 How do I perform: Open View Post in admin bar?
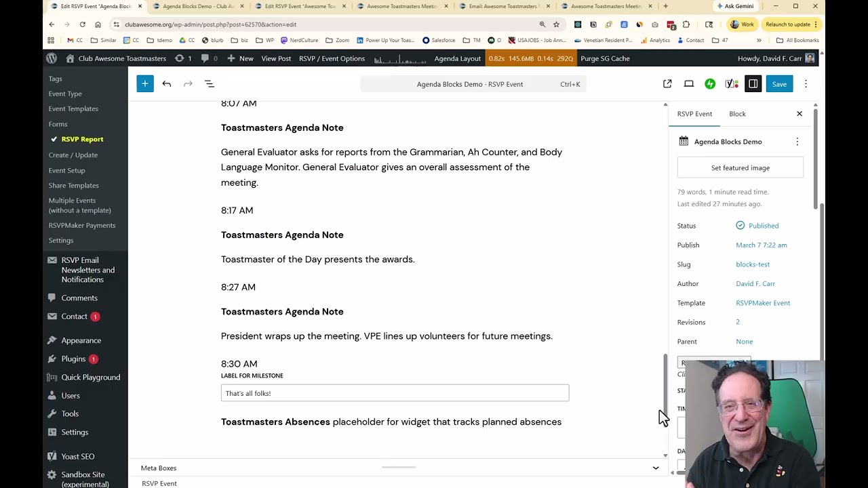[x=276, y=58]
